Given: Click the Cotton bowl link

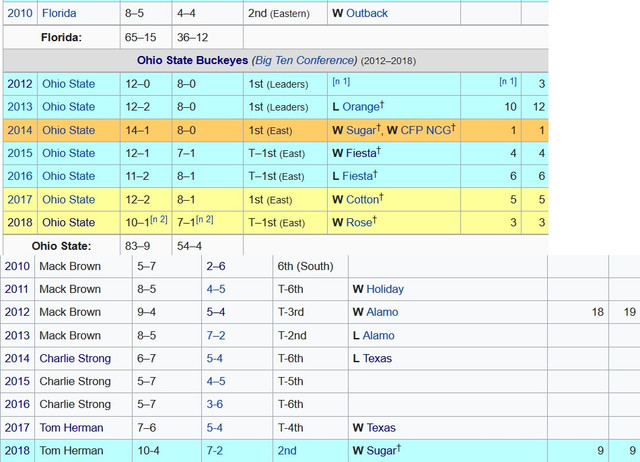Looking at the screenshot, I should (x=362, y=199).
